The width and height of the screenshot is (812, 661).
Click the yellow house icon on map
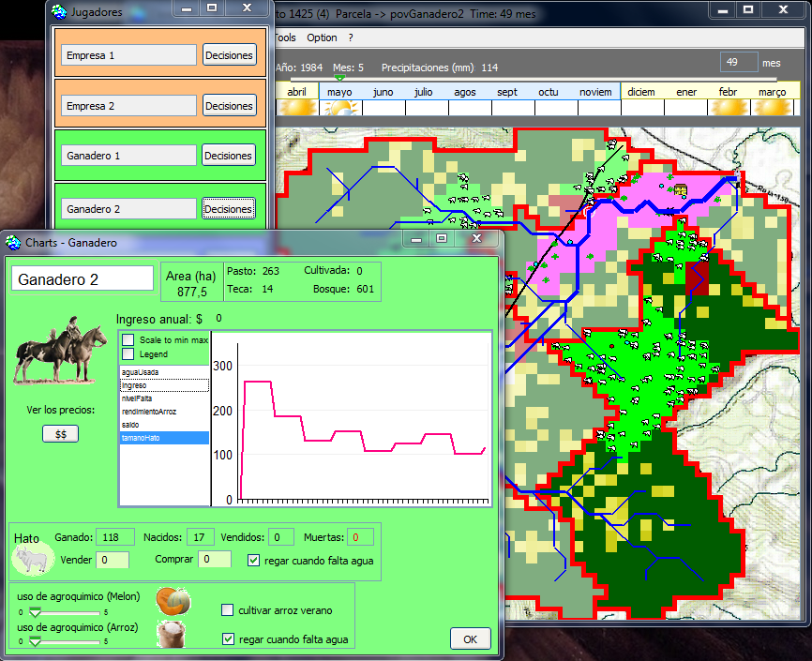pyautogui.click(x=680, y=190)
